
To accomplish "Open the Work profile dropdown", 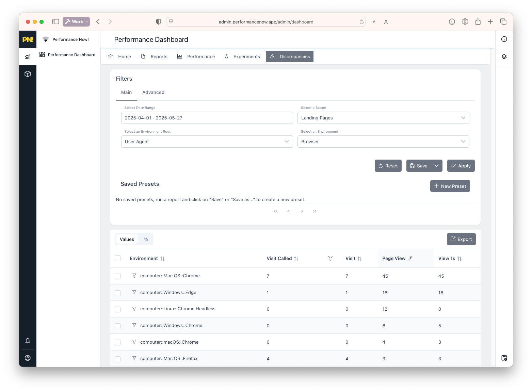I will [x=76, y=21].
